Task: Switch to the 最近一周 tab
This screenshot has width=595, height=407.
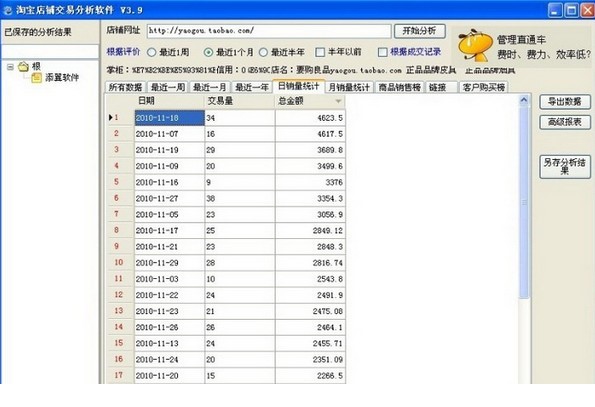Action: (168, 87)
